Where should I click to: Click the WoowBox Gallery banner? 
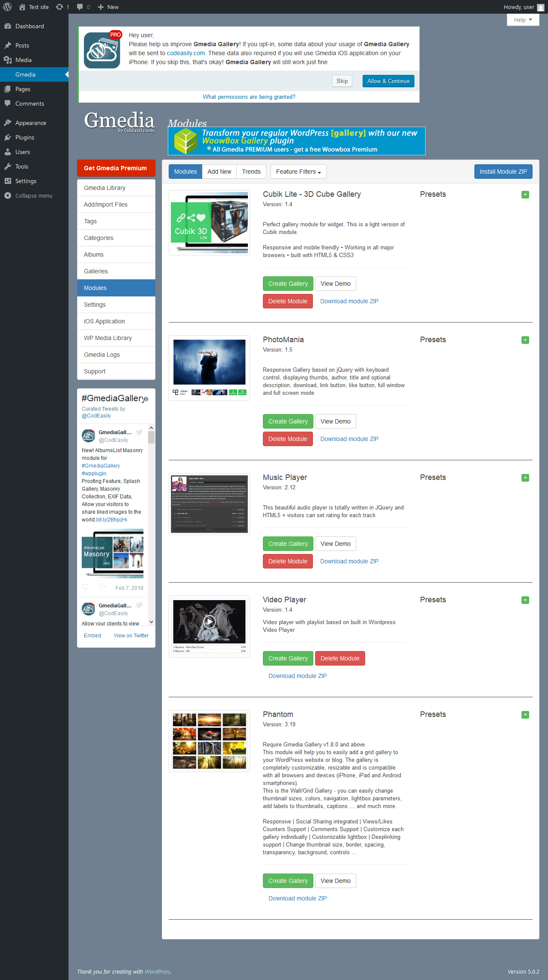click(297, 141)
